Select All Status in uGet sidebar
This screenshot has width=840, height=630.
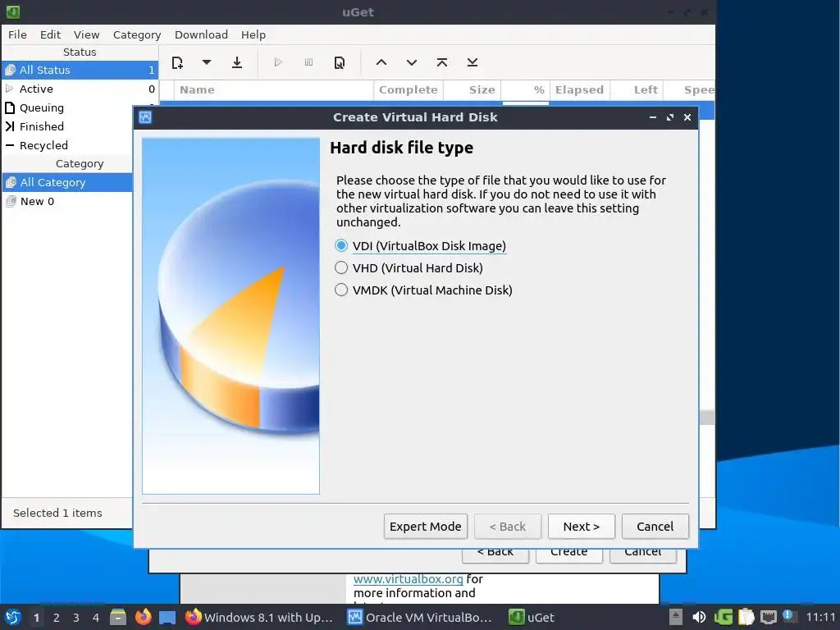pos(80,71)
